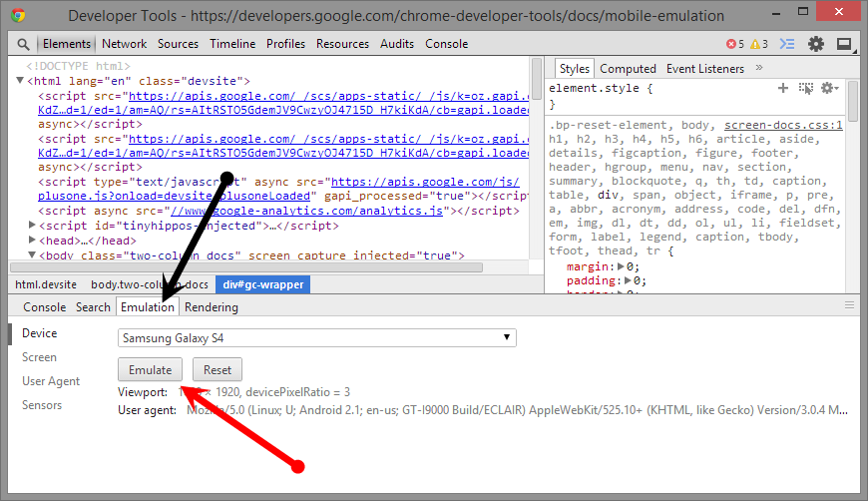868x501 pixels.
Task: Click the red error count icon
Action: point(730,44)
